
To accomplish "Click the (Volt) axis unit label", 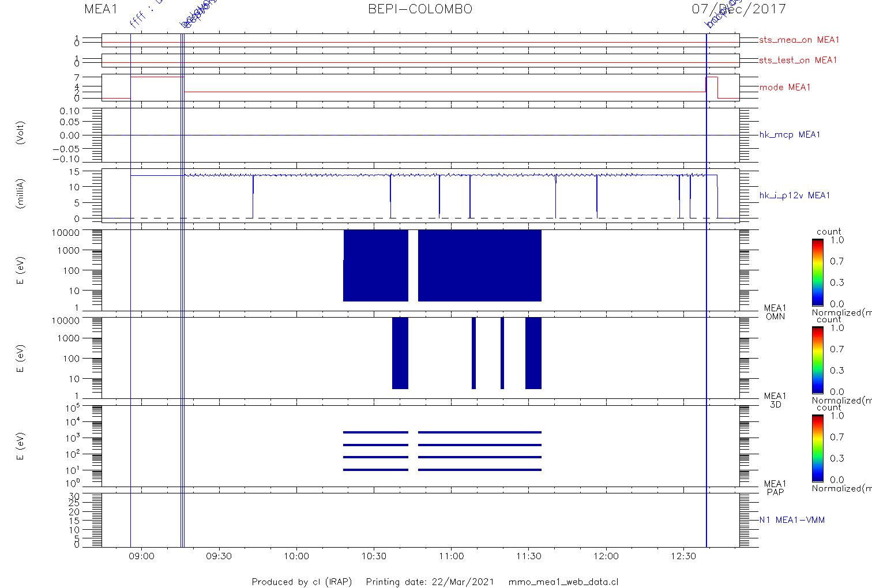I will pos(21,133).
